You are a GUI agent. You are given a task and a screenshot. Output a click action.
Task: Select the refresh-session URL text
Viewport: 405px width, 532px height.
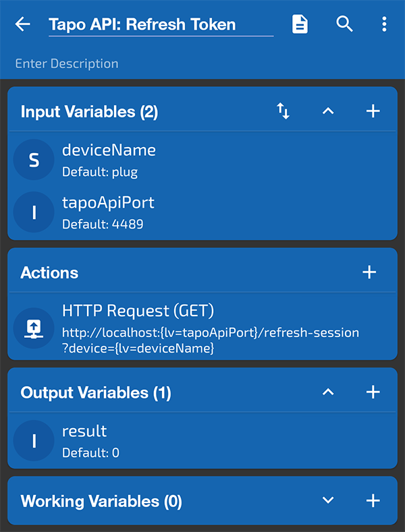(x=211, y=341)
